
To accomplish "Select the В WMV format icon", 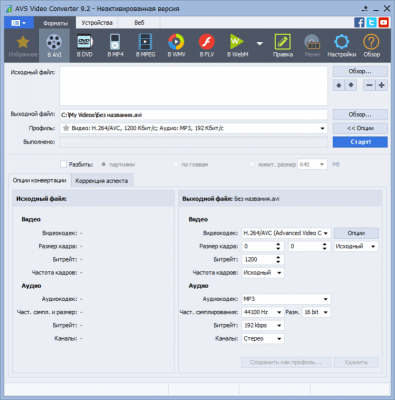I will (x=176, y=45).
